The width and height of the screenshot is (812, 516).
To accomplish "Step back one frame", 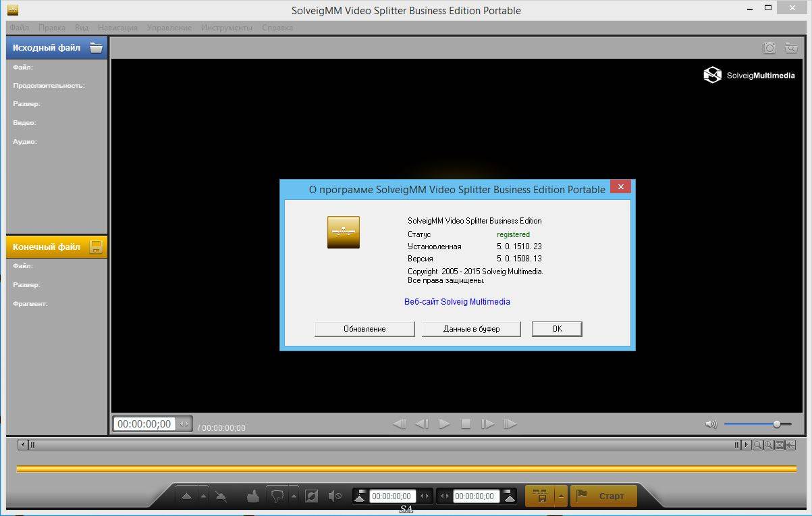I will (422, 424).
